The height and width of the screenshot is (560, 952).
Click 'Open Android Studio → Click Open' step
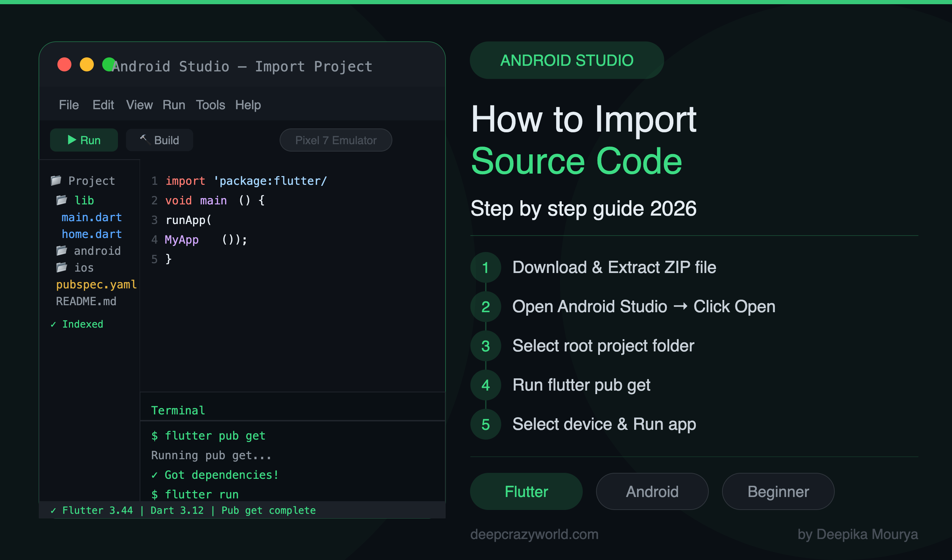coord(644,307)
